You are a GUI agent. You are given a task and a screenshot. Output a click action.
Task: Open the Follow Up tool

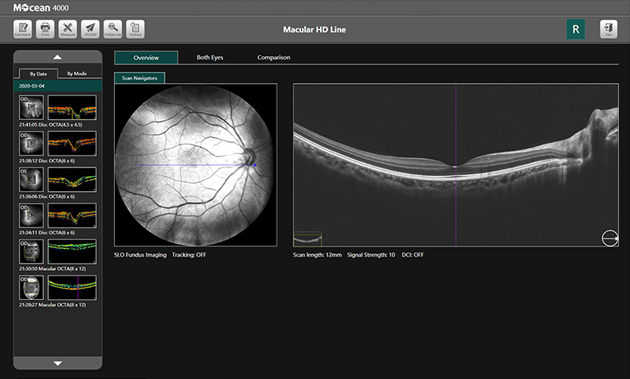point(113,29)
